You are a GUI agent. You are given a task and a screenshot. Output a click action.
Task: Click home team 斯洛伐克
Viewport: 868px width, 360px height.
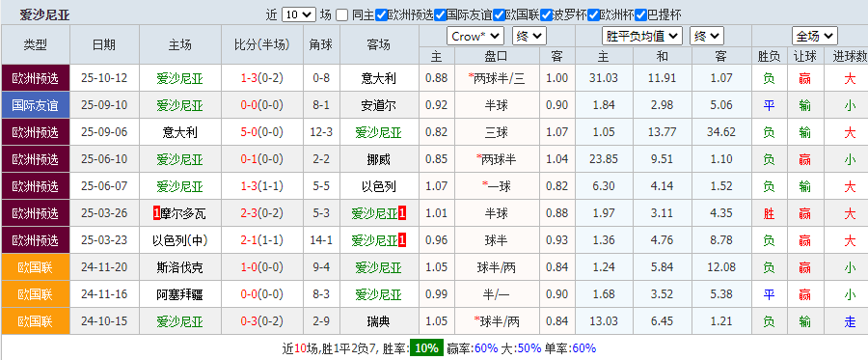pos(180,268)
